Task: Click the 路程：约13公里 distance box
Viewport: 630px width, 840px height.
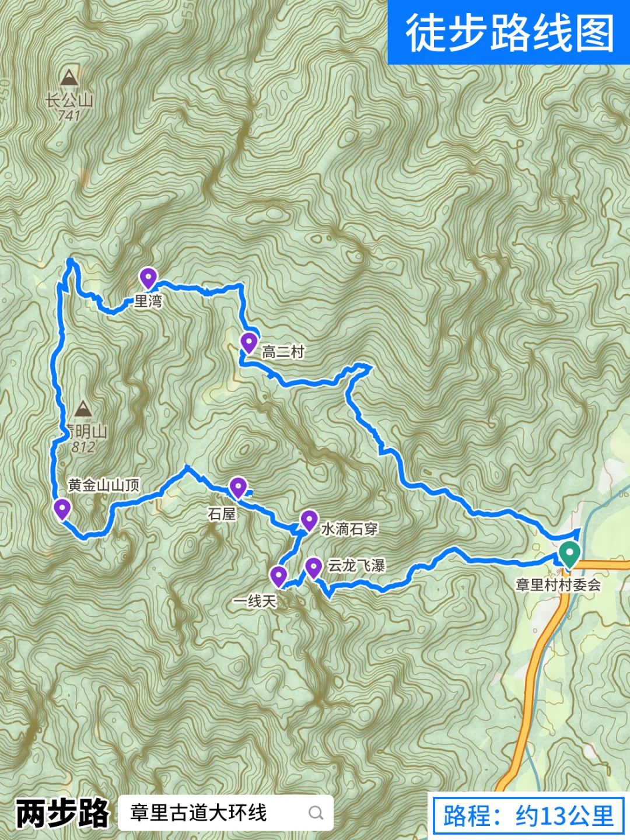Action: point(528,814)
